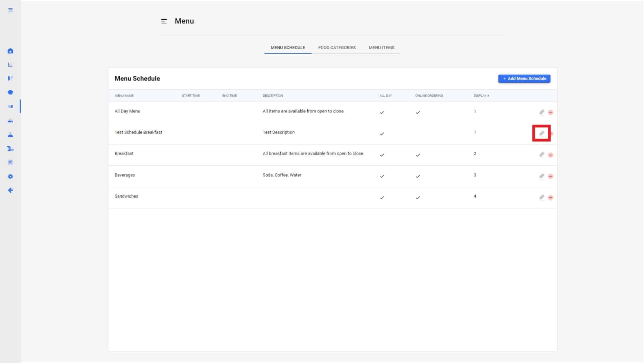Click display number 2 in Breakfast row
Viewport: 644px width, 363px height.
tap(475, 153)
